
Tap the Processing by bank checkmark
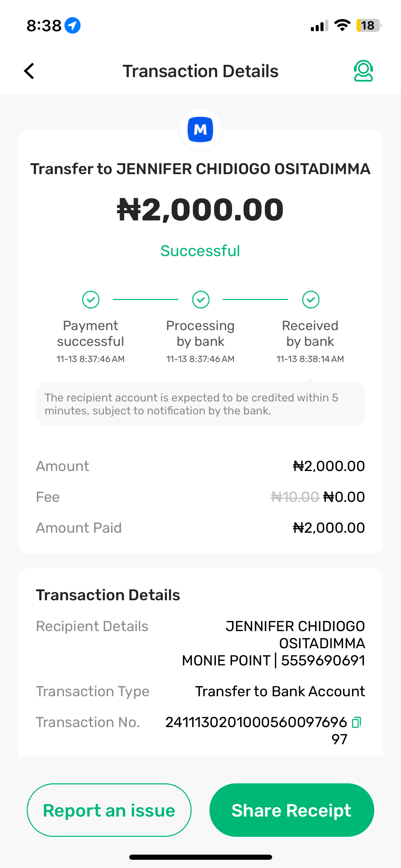coord(201,300)
